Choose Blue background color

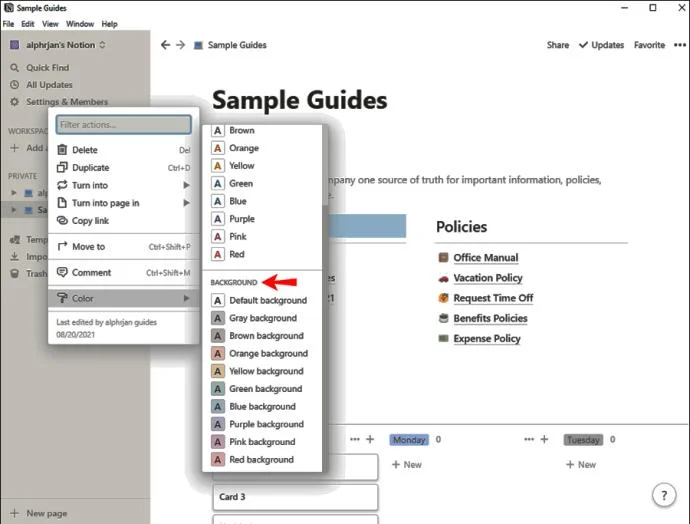pyautogui.click(x=262, y=407)
